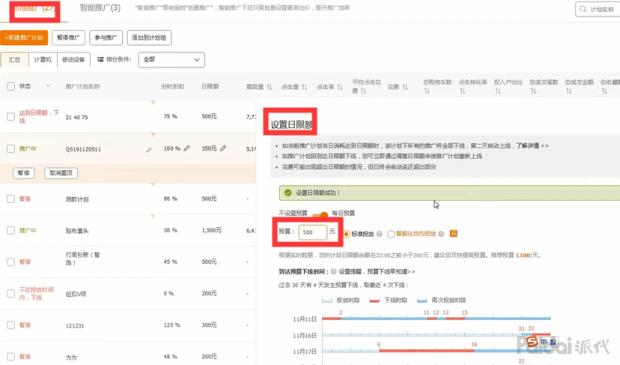Select the 标准投放 radio option
This screenshot has width=620, height=365.
(x=346, y=234)
